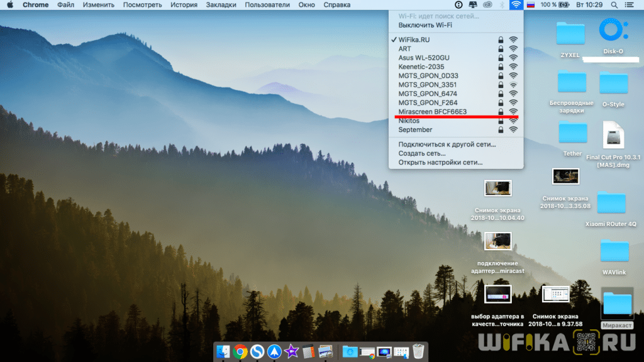Open the Preview app in Dock
644x362 pixels.
point(325,351)
